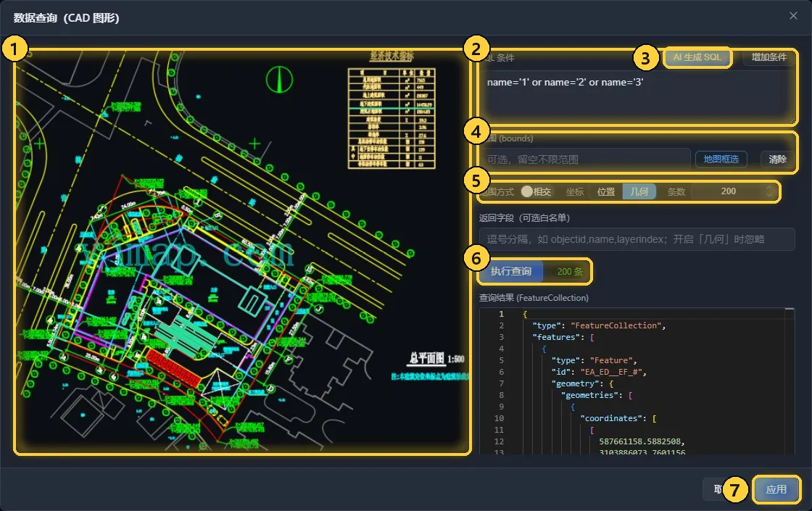Select the 几何 coordinate option
The image size is (812, 511).
639,191
